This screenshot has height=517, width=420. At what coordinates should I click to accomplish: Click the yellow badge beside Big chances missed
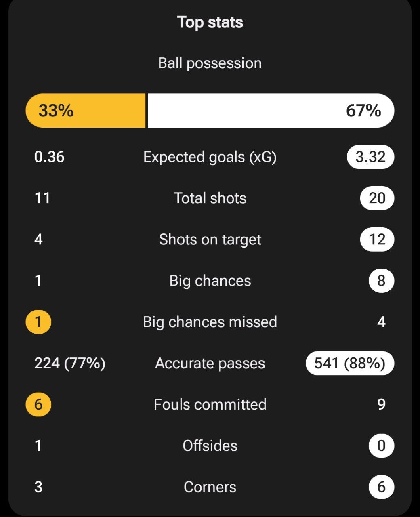click(38, 322)
